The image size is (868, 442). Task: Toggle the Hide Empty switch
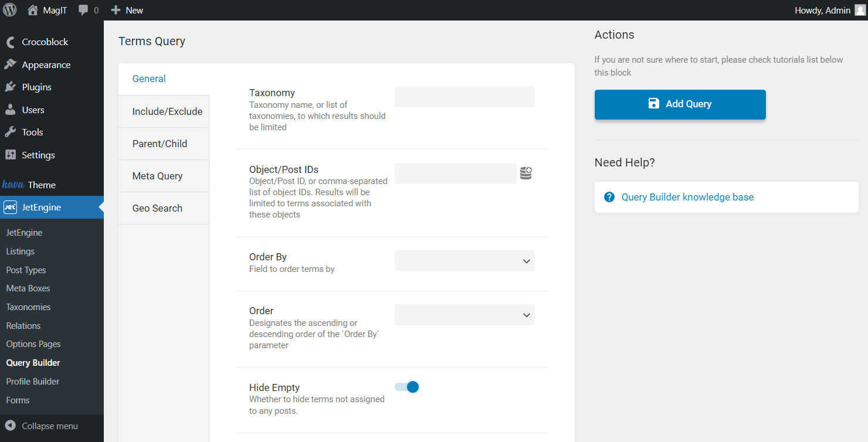(407, 387)
